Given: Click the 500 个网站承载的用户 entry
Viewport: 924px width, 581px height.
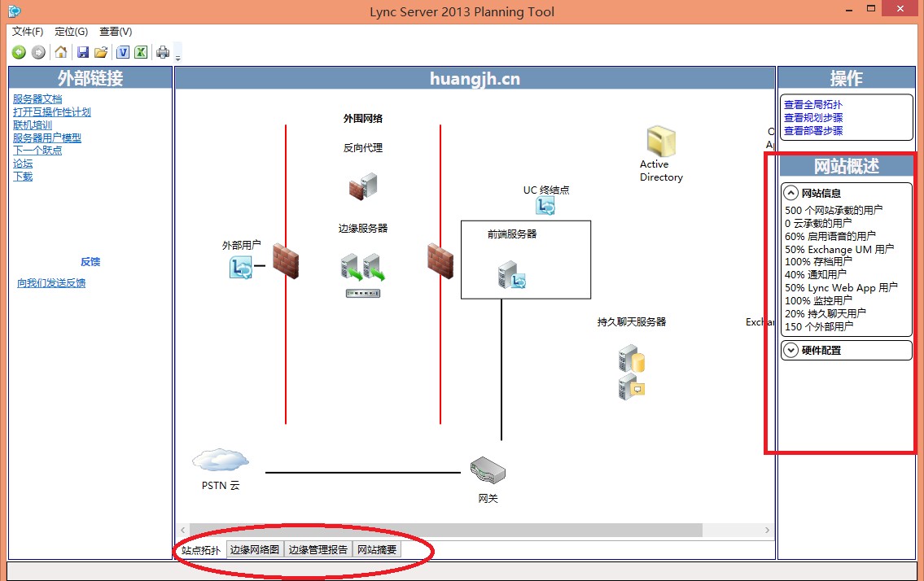Looking at the screenshot, I should [834, 210].
